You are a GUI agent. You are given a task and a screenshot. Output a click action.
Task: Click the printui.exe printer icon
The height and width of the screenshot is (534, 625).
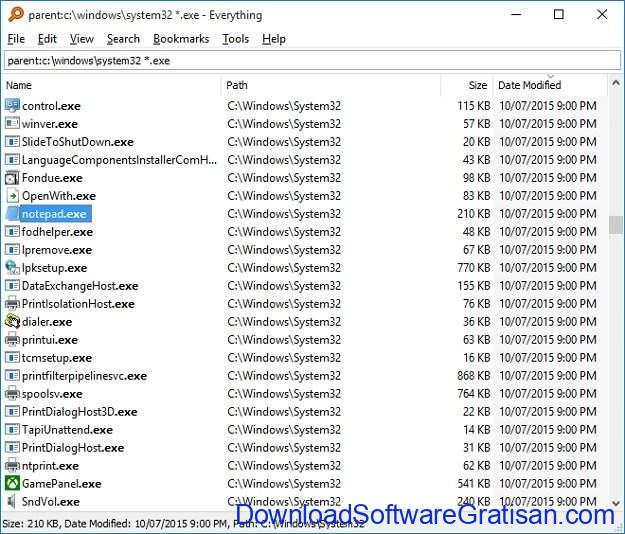[x=12, y=340]
